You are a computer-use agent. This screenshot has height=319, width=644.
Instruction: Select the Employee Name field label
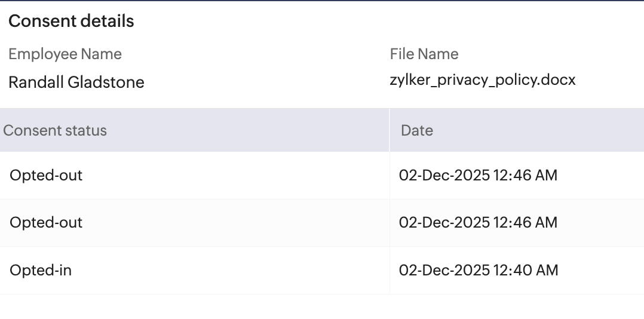pos(65,54)
